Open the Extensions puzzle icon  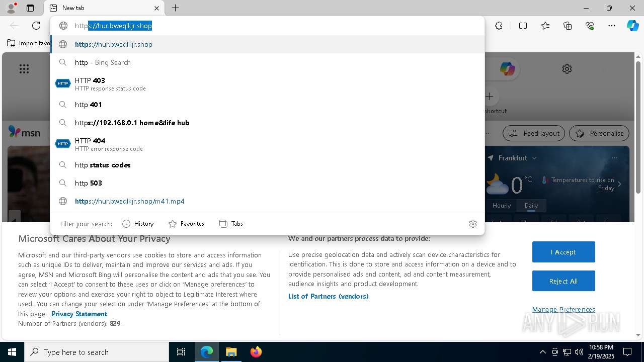[x=499, y=26]
